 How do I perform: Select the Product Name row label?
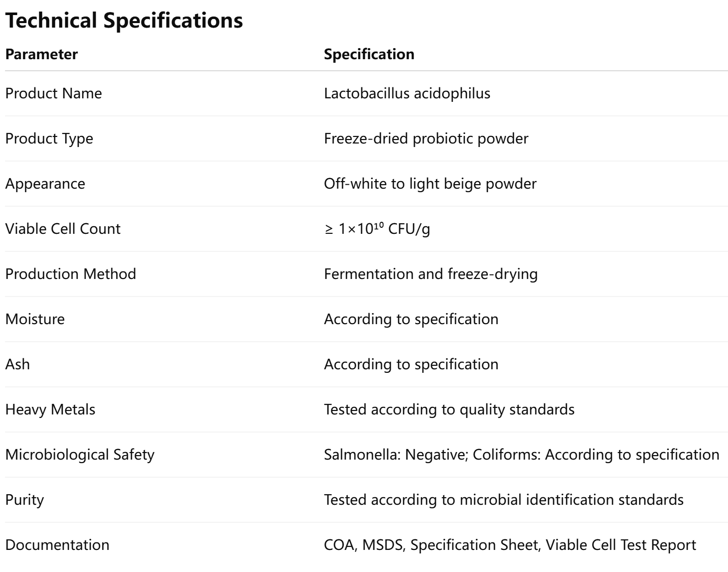(x=54, y=93)
